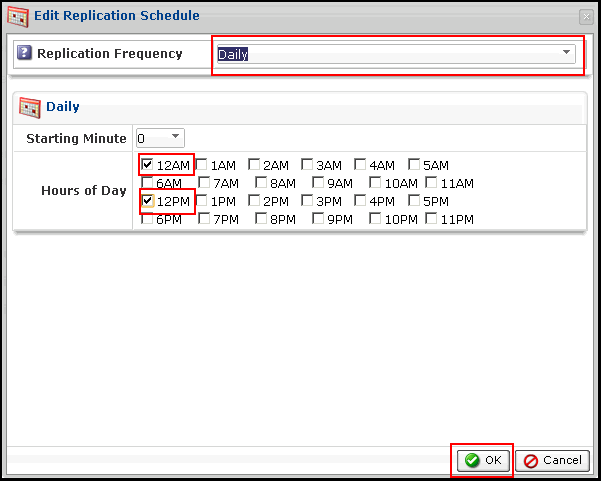Toggle the 9PM checkbox
The height and width of the screenshot is (481, 601).
pyautogui.click(x=318, y=218)
